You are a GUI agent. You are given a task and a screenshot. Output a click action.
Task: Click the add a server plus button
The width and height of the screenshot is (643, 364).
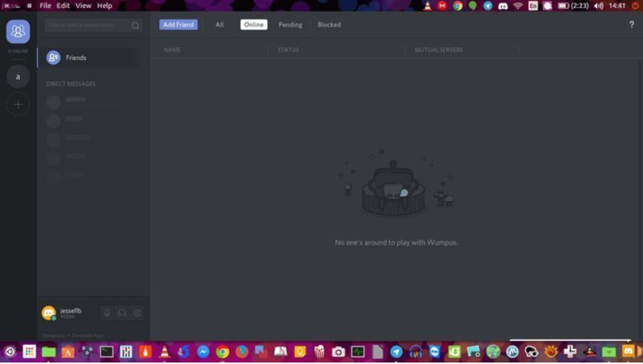pos(18,104)
